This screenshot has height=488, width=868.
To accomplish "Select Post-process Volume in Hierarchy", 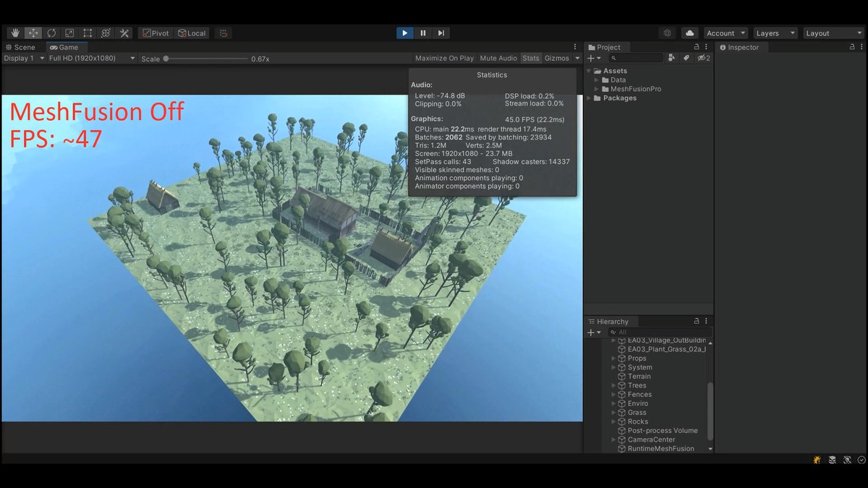I will 662,431.
